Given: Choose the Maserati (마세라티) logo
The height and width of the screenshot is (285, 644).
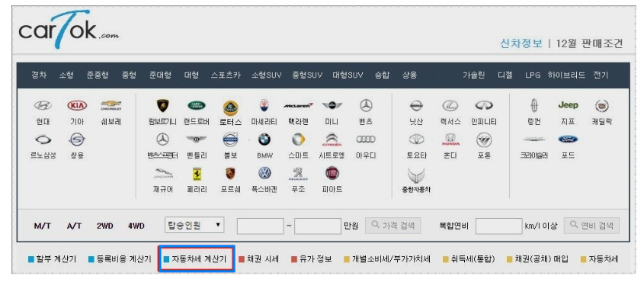Looking at the screenshot, I should pyautogui.click(x=264, y=106).
